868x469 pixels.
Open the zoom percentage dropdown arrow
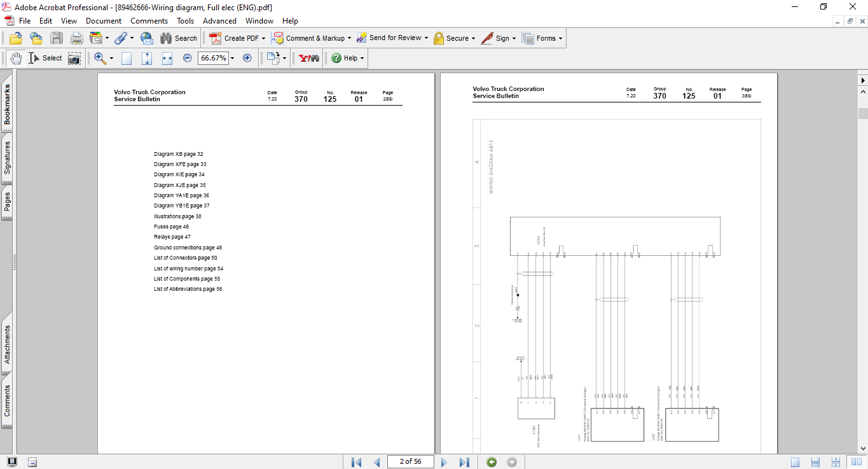click(x=232, y=58)
